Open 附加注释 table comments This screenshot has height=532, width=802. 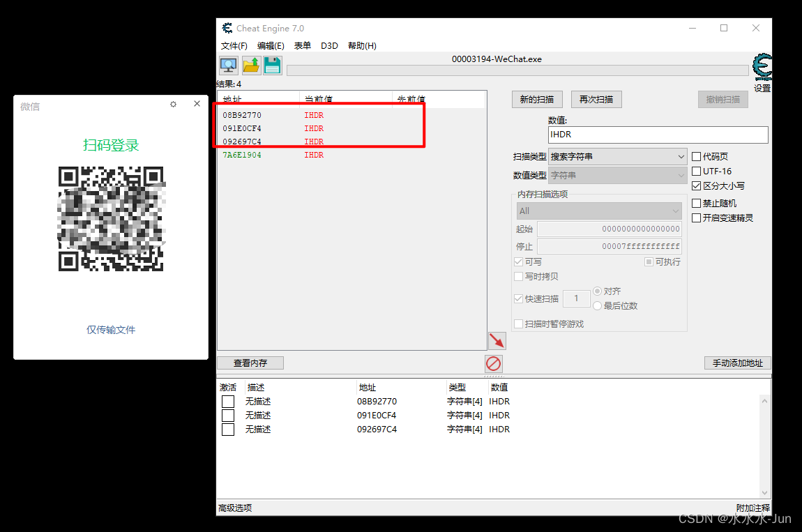click(753, 508)
